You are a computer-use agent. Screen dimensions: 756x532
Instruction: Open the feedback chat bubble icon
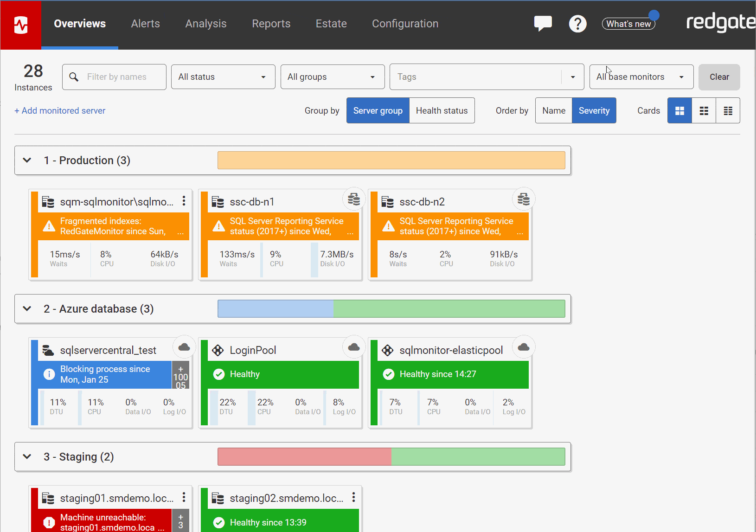click(x=543, y=23)
